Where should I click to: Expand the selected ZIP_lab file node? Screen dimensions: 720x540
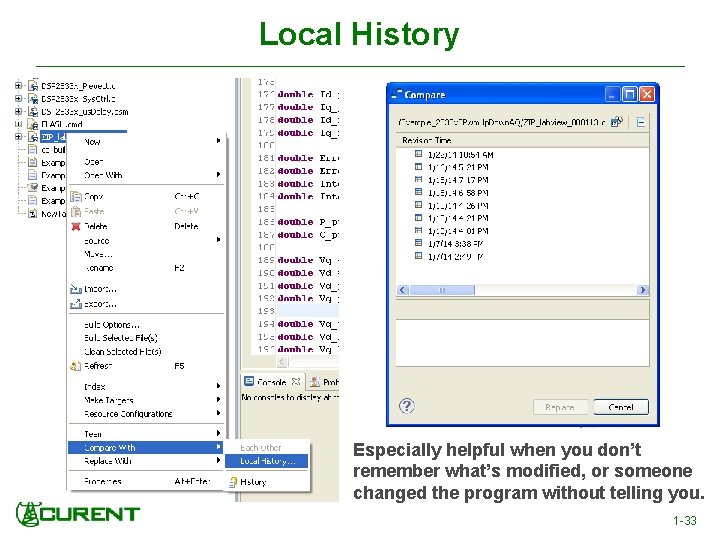point(18,136)
